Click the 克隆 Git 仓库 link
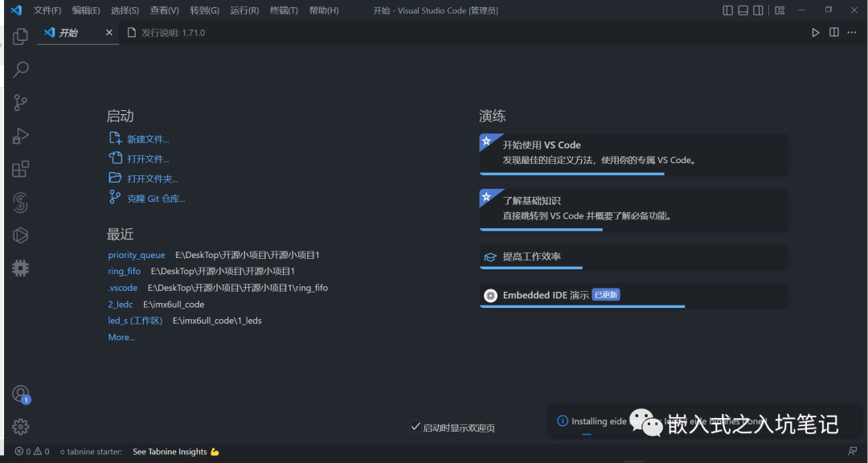The image size is (868, 463). (154, 198)
